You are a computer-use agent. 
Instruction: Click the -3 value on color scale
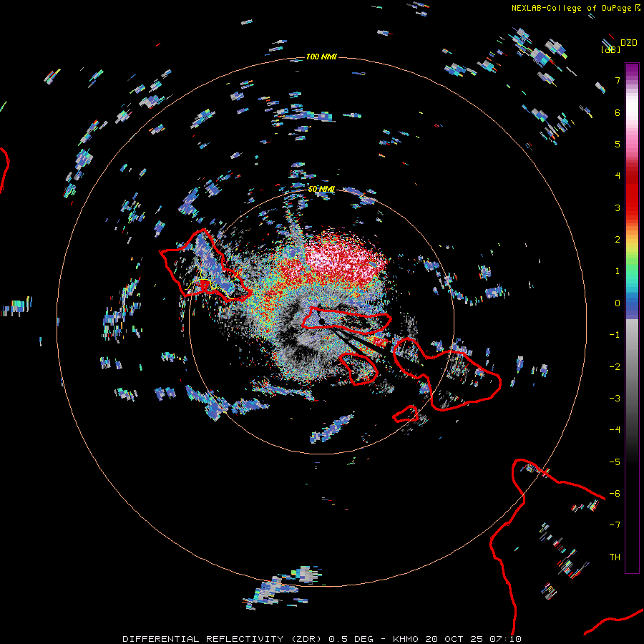point(615,399)
